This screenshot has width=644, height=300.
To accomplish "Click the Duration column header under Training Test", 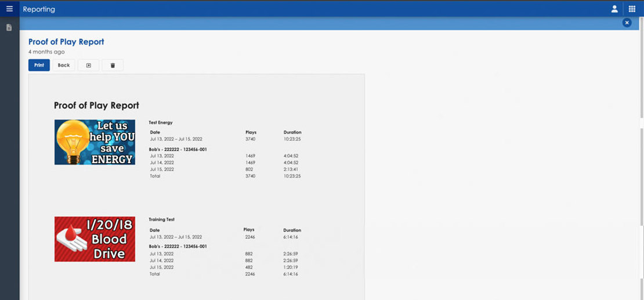I will pos(292,230).
